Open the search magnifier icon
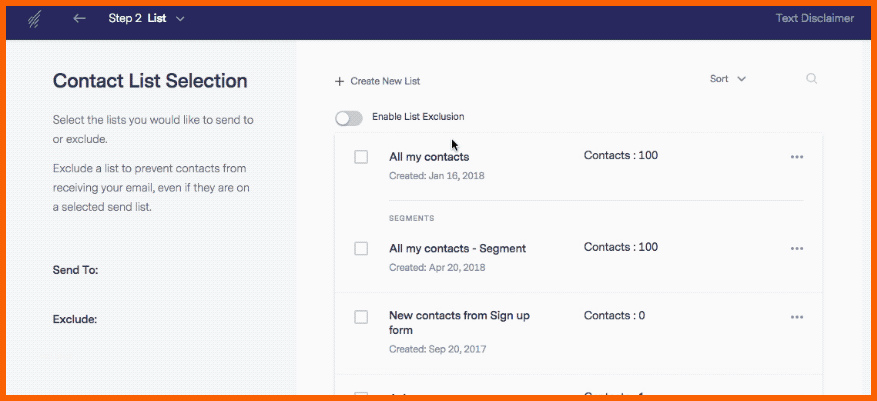Image resolution: width=877 pixels, height=401 pixels. tap(812, 79)
